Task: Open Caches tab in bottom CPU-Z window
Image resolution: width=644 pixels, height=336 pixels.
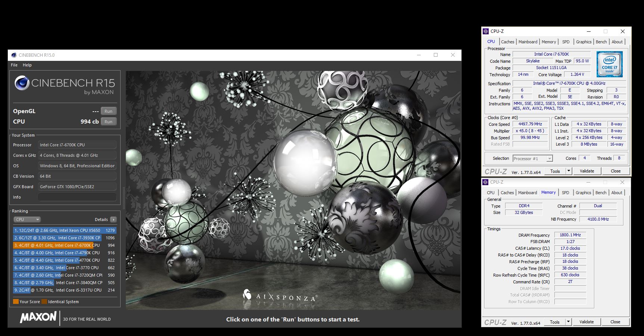Action: tap(507, 193)
